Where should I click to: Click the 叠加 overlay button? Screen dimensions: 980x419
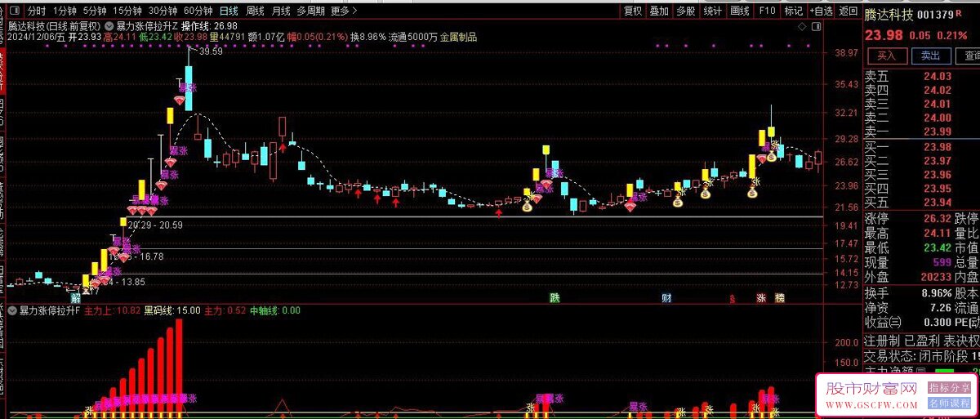[x=660, y=11]
